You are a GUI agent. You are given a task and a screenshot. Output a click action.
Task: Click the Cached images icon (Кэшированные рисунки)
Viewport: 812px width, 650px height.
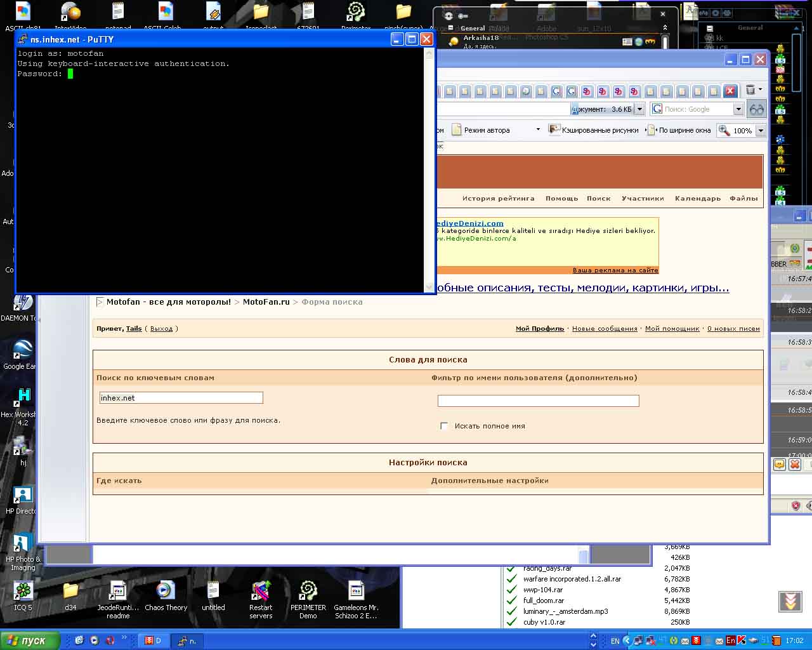click(x=554, y=129)
